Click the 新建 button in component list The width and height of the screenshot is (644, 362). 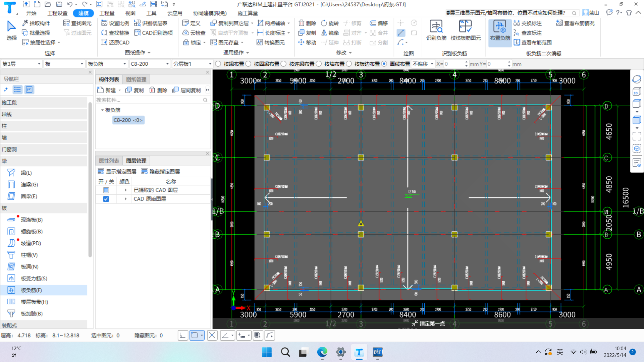pos(106,90)
